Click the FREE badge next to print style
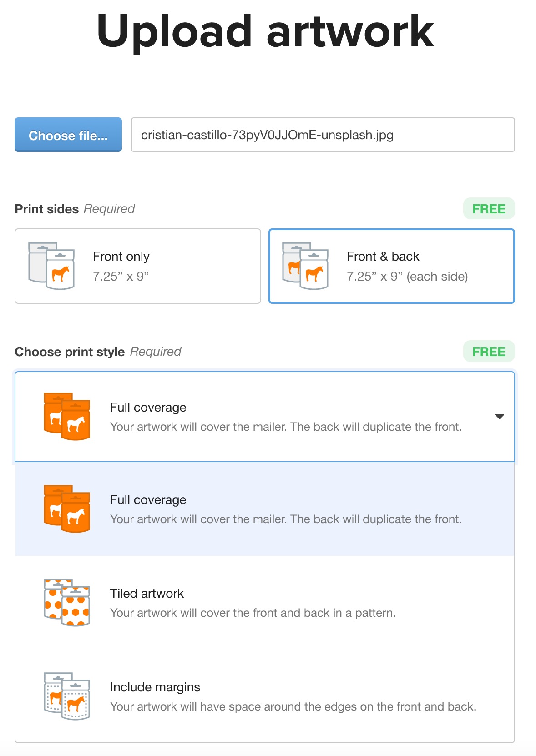Image resolution: width=536 pixels, height=756 pixels. click(x=489, y=352)
